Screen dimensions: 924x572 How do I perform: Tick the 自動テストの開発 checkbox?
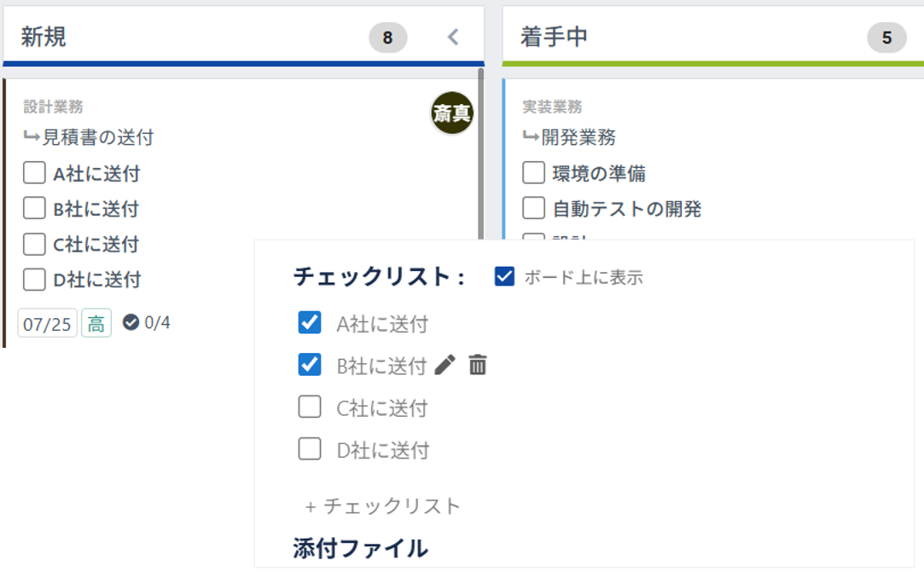tap(533, 208)
